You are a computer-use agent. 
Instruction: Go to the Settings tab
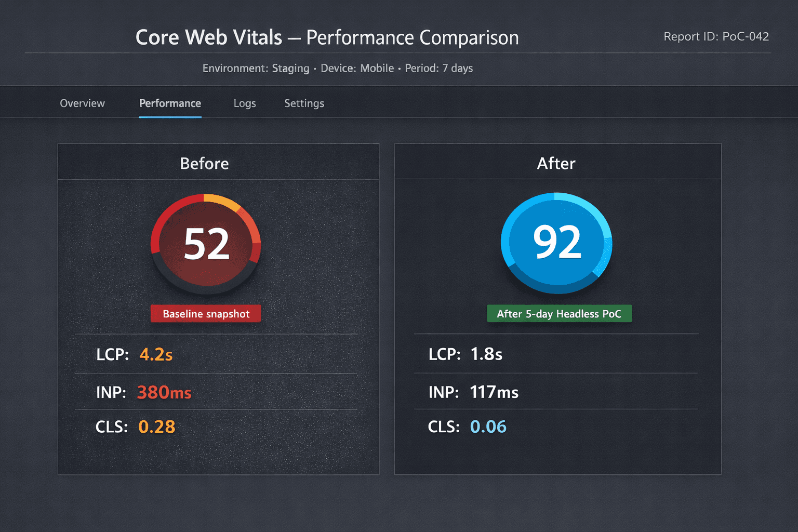click(304, 103)
